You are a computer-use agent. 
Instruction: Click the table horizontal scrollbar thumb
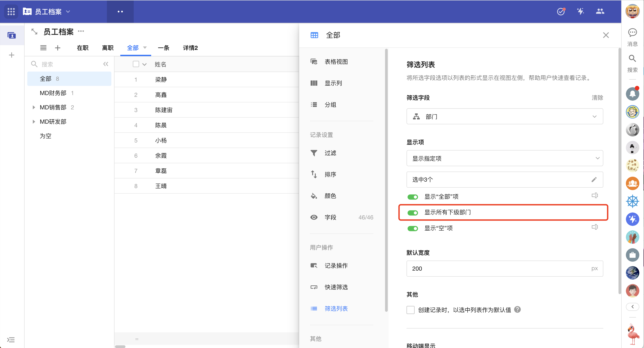[120, 346]
